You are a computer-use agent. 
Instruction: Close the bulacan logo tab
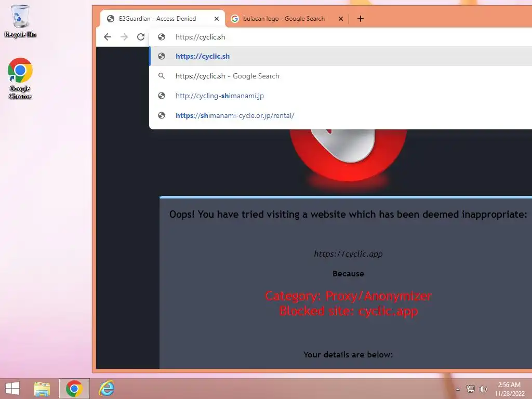[341, 19]
